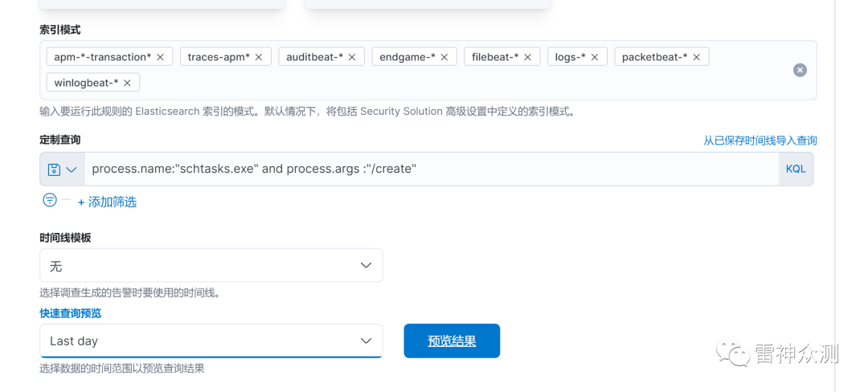The height and width of the screenshot is (392, 868).
Task: Click the traces-apm* pattern label
Action: point(219,57)
